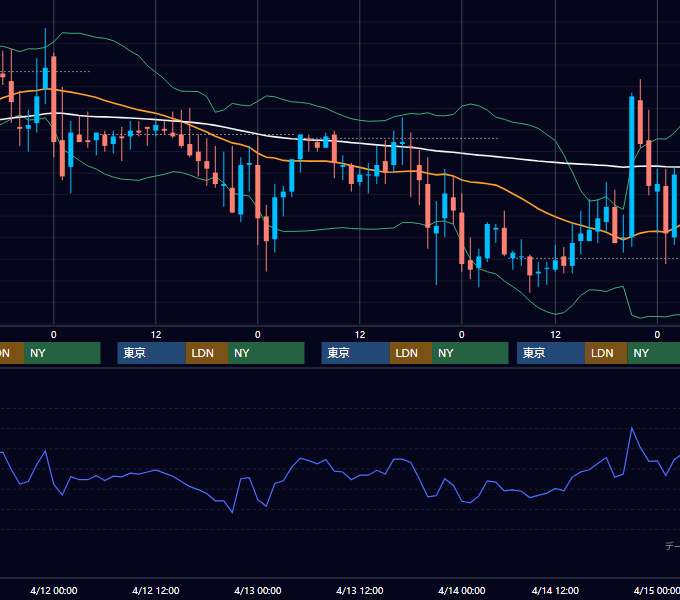Click the oscillator line's highest peak

pyautogui.click(x=632, y=428)
